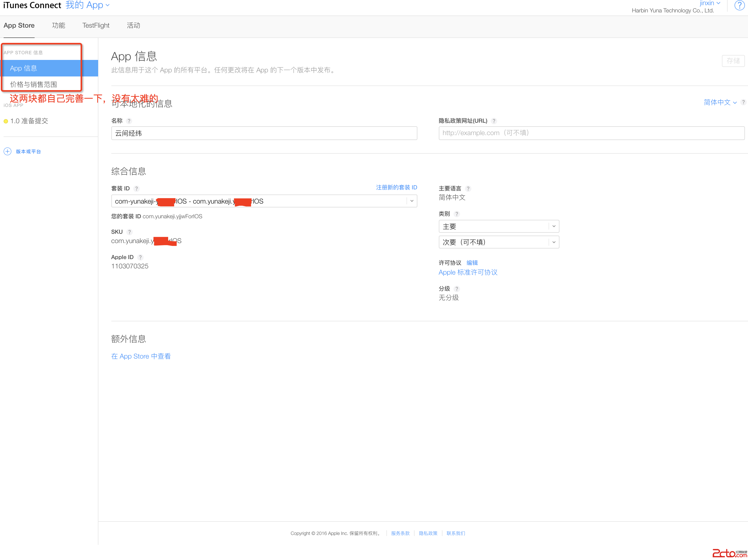The height and width of the screenshot is (560, 748).
Task: Open the 套装 ID dropdown
Action: [411, 201]
